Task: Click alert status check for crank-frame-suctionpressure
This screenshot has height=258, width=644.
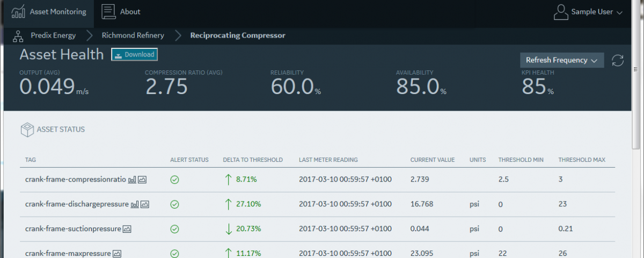Action: point(174,229)
